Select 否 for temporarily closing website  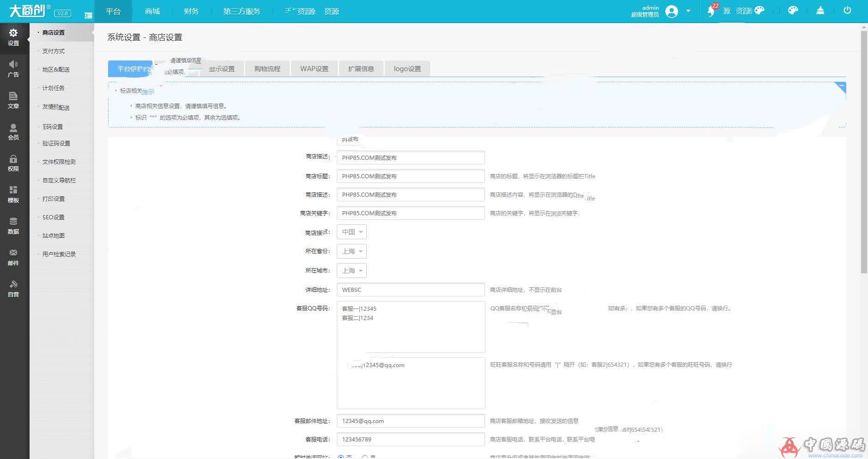(x=342, y=456)
